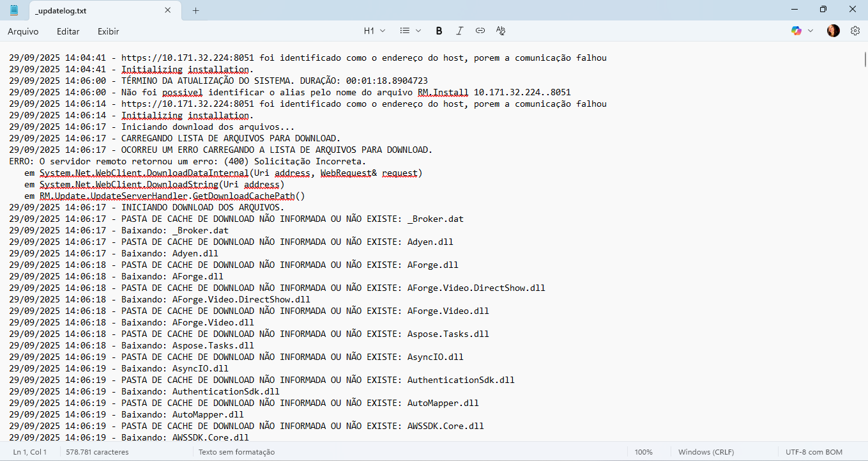This screenshot has height=461, width=868.
Task: Open Copilot from the toolbar
Action: click(795, 30)
